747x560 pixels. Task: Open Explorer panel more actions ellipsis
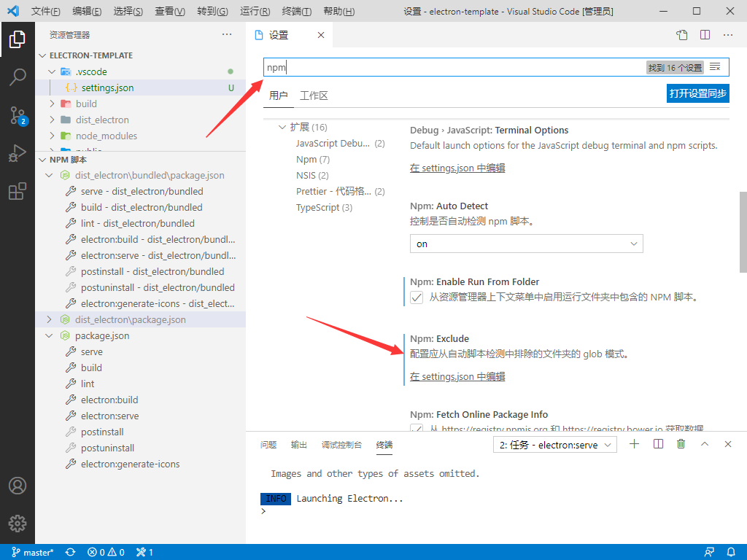227,34
